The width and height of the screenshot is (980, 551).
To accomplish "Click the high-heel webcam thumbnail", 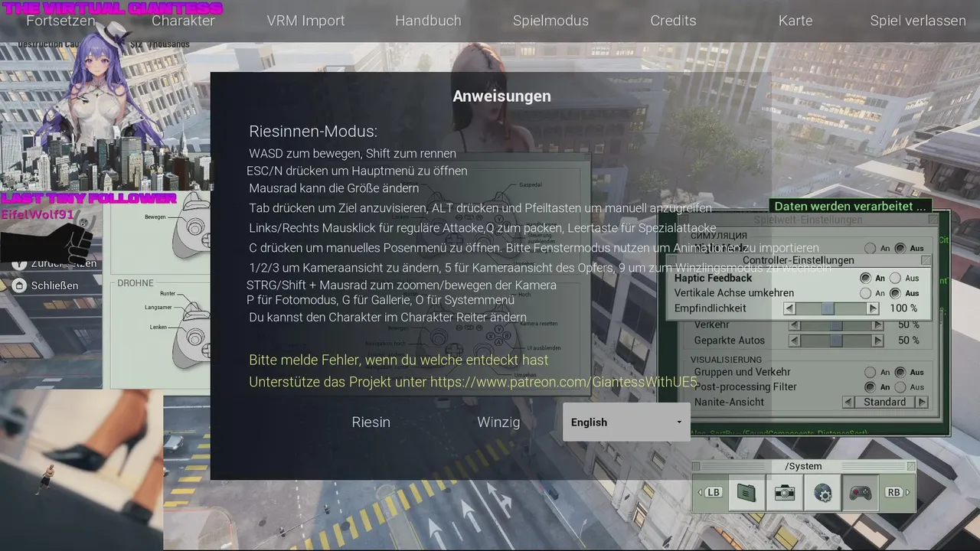I will point(81,470).
